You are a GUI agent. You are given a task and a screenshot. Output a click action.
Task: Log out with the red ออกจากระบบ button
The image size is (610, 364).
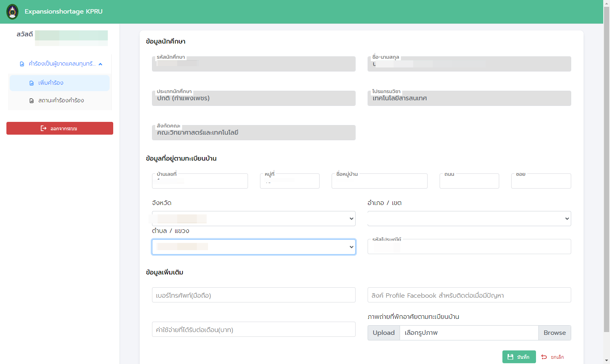point(60,128)
